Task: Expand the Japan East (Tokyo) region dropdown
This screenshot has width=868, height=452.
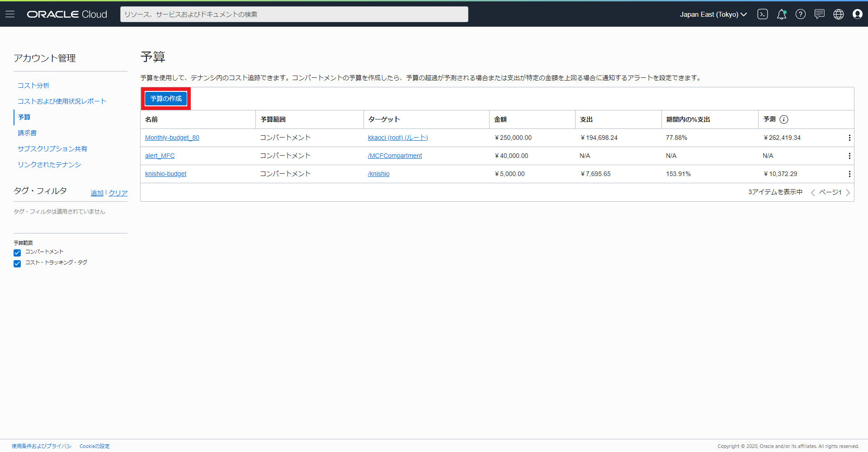Action: click(x=713, y=14)
